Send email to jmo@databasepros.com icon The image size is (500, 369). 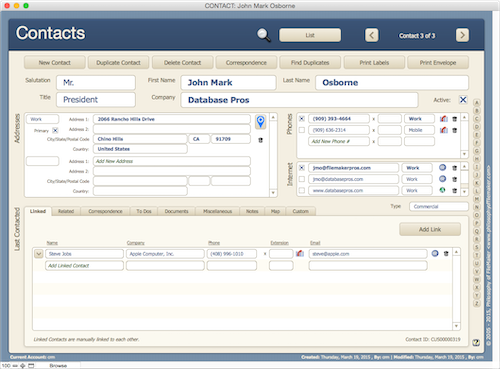pyautogui.click(x=442, y=179)
